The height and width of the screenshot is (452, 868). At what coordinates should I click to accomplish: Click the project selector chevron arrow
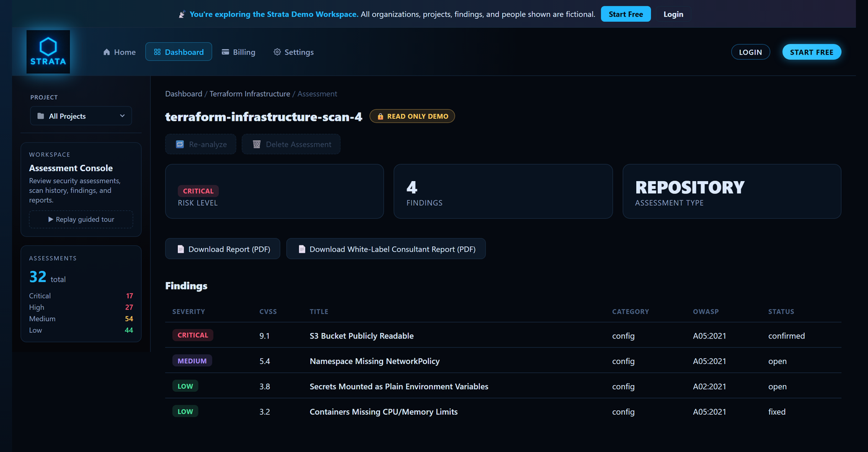[x=122, y=116]
